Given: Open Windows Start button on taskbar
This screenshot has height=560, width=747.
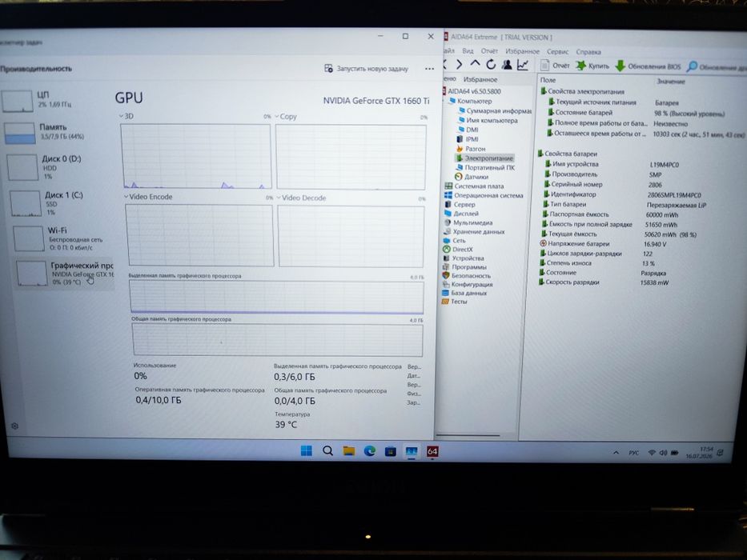Looking at the screenshot, I should tap(307, 450).
